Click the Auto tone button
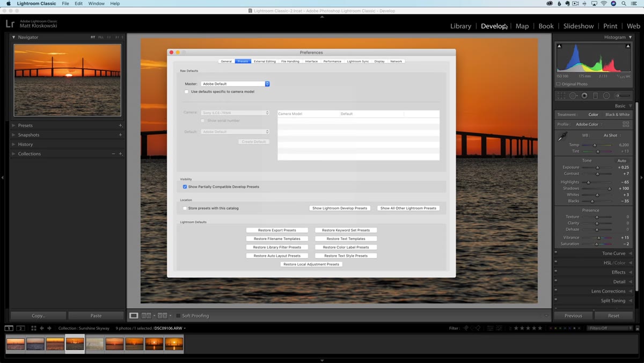Screen dimensions: 644x363 click(x=621, y=161)
